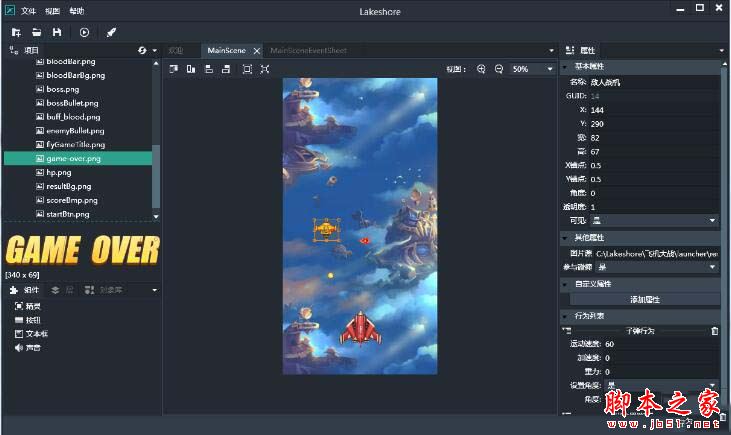Open a project with the folder icon
731x435 pixels.
[x=36, y=32]
